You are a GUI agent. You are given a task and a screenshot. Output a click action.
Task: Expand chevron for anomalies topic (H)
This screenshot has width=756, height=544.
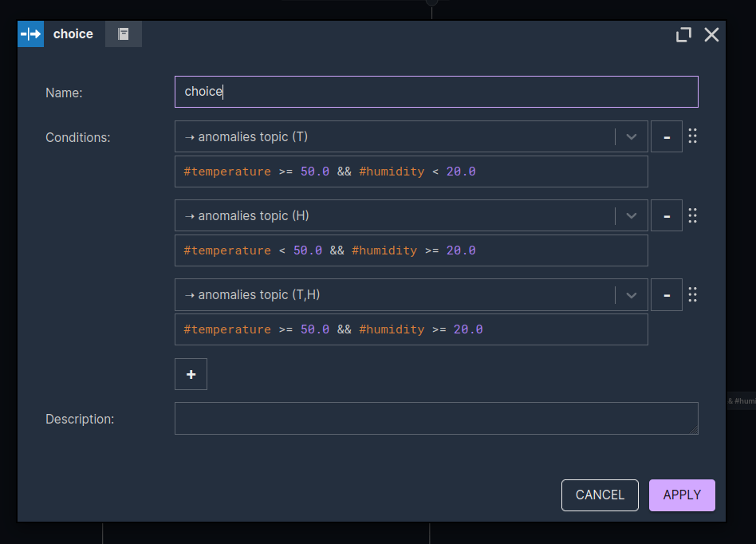[631, 215]
